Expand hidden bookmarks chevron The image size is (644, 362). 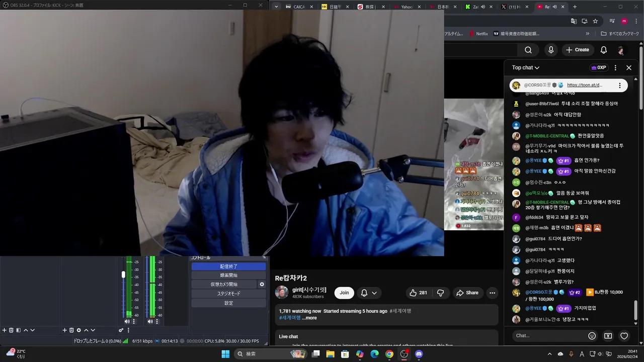click(x=587, y=34)
